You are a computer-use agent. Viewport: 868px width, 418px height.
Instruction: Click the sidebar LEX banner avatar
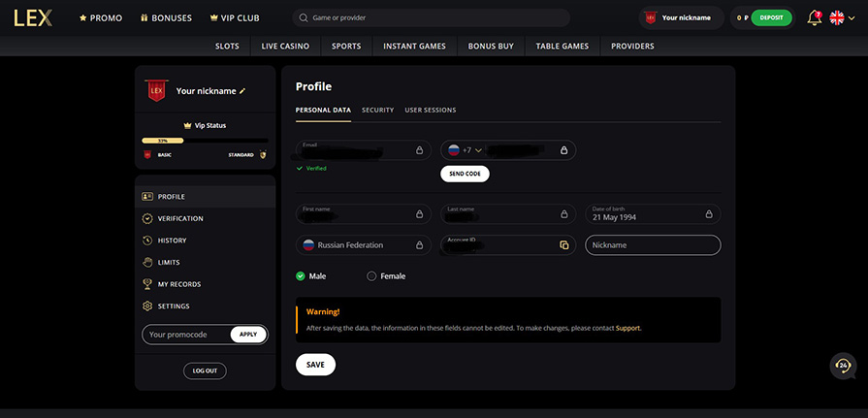157,91
